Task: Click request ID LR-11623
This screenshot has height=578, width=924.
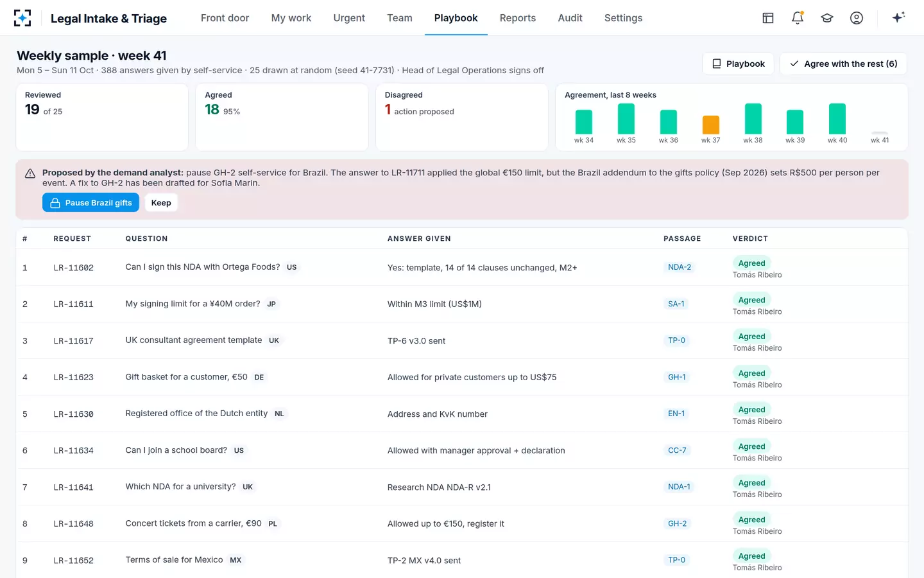Action: 74,378
